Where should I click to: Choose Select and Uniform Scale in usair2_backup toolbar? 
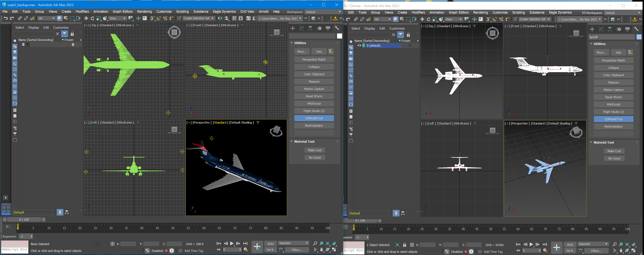point(99,18)
